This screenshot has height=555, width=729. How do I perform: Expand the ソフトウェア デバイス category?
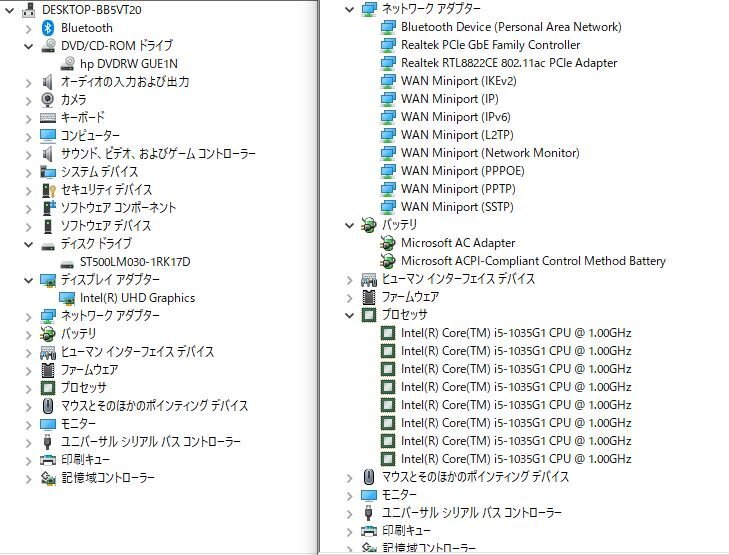tap(28, 227)
